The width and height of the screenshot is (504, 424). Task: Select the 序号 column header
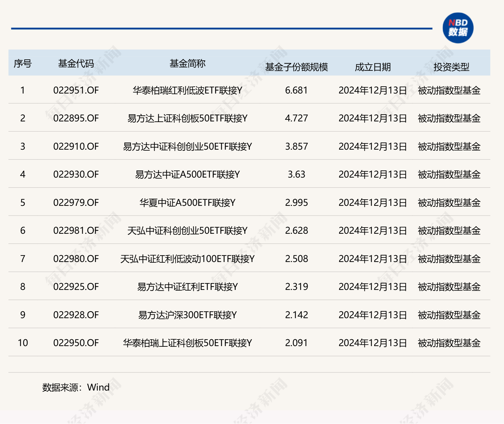(23, 63)
